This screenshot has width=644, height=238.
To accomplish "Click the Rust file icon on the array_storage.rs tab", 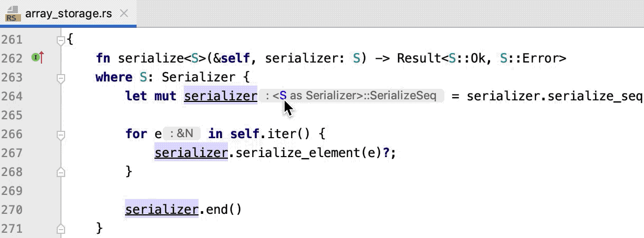I will (x=13, y=14).
